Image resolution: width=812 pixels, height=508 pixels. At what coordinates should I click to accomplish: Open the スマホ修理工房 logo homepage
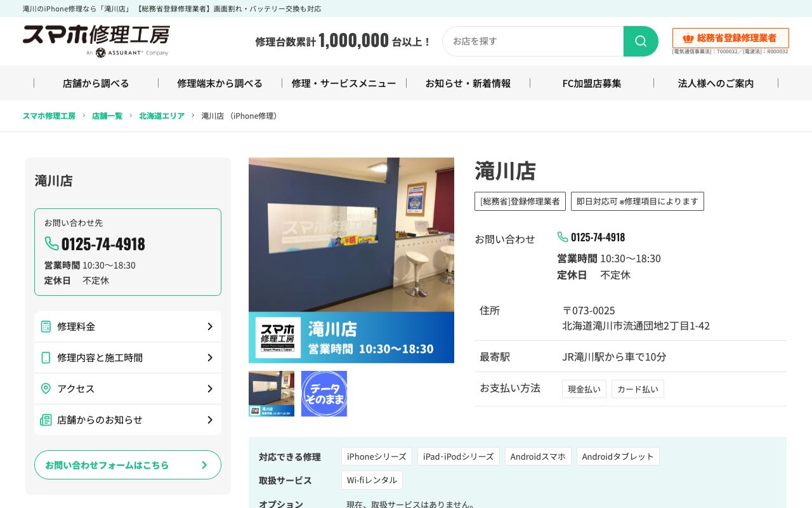pos(96,41)
